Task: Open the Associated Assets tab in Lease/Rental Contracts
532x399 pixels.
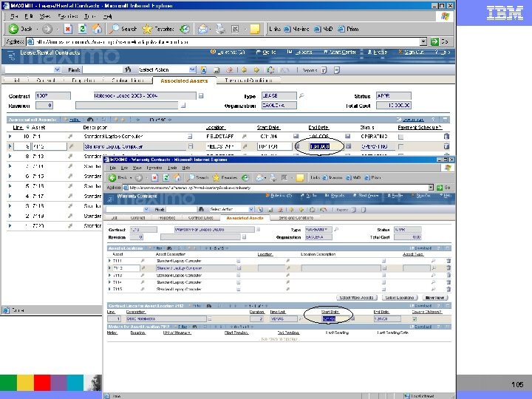Action: tap(184, 81)
